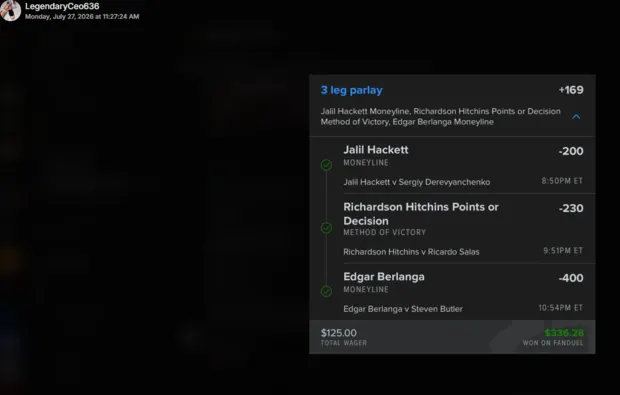This screenshot has height=395, width=620.
Task: Select the Edgar Berlanga leg name
Action: pyautogui.click(x=384, y=277)
